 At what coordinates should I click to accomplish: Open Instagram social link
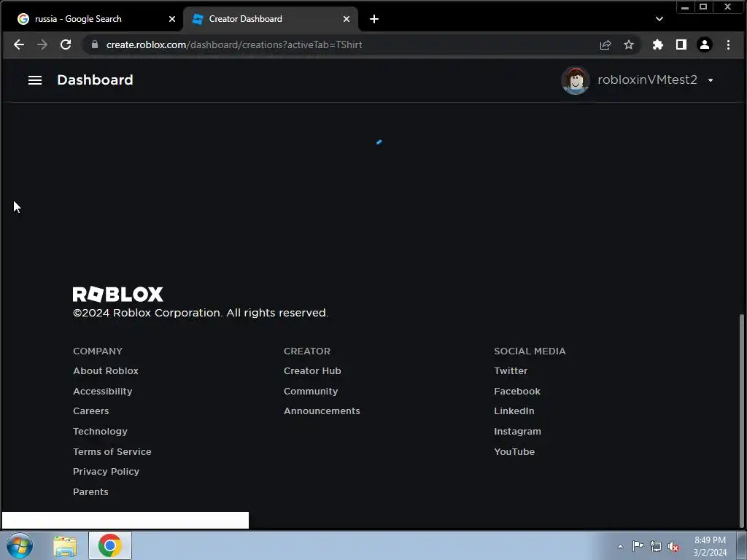517,432
